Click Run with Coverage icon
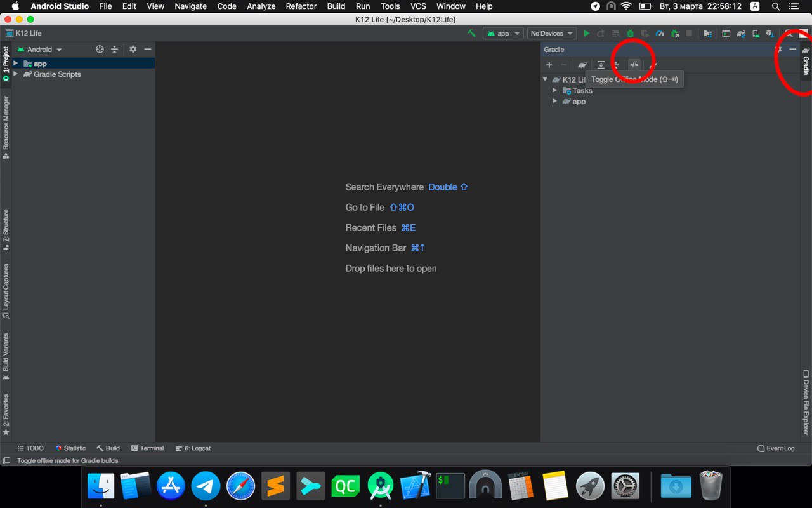This screenshot has height=508, width=812. (645, 33)
